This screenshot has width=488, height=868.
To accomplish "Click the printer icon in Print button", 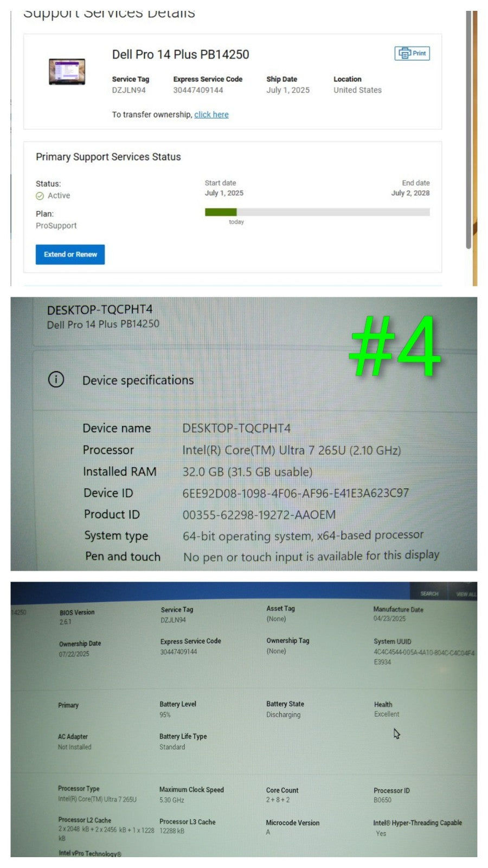I will 404,53.
